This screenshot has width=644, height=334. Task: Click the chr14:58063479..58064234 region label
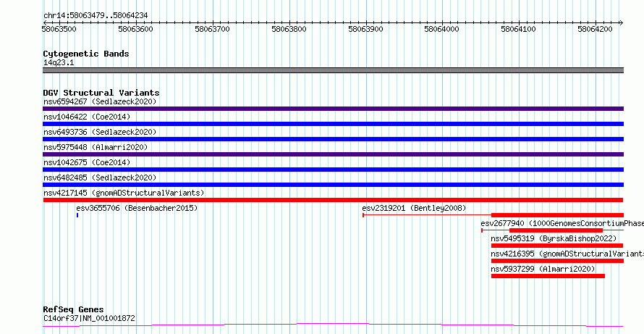pos(96,16)
